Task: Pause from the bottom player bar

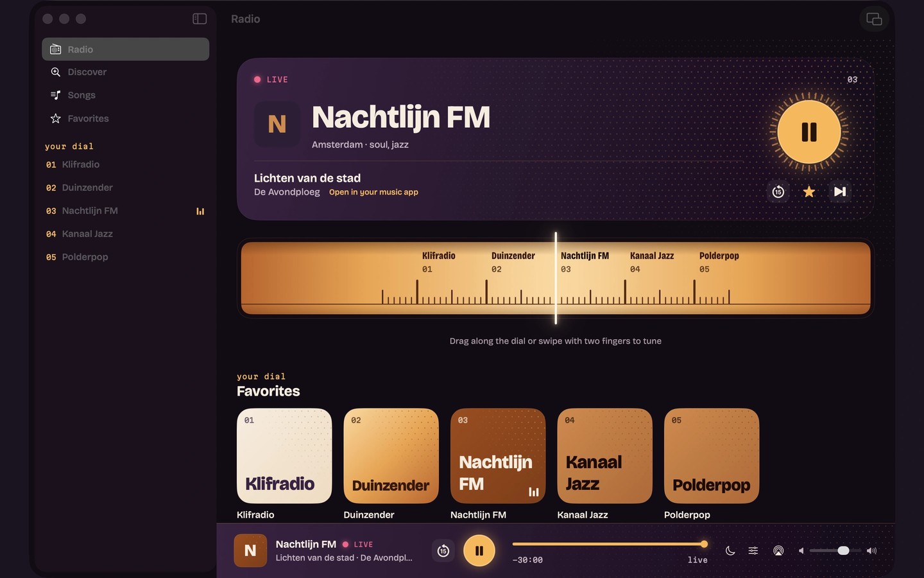Action: click(x=479, y=551)
